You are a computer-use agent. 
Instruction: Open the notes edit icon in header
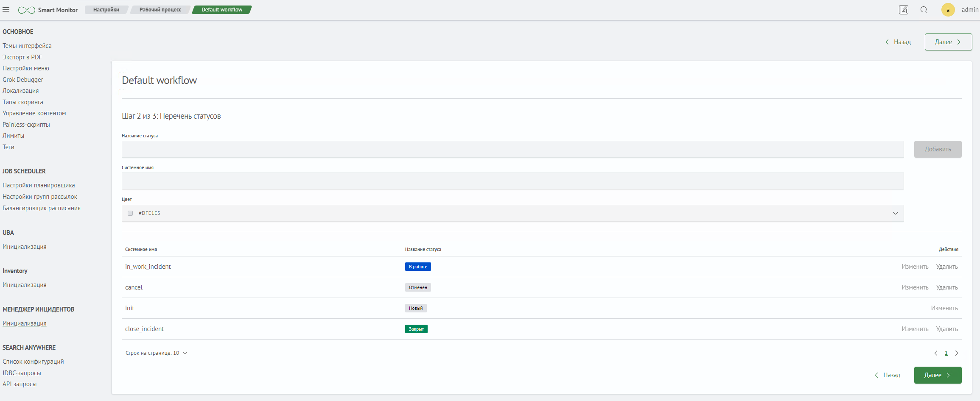pos(904,10)
